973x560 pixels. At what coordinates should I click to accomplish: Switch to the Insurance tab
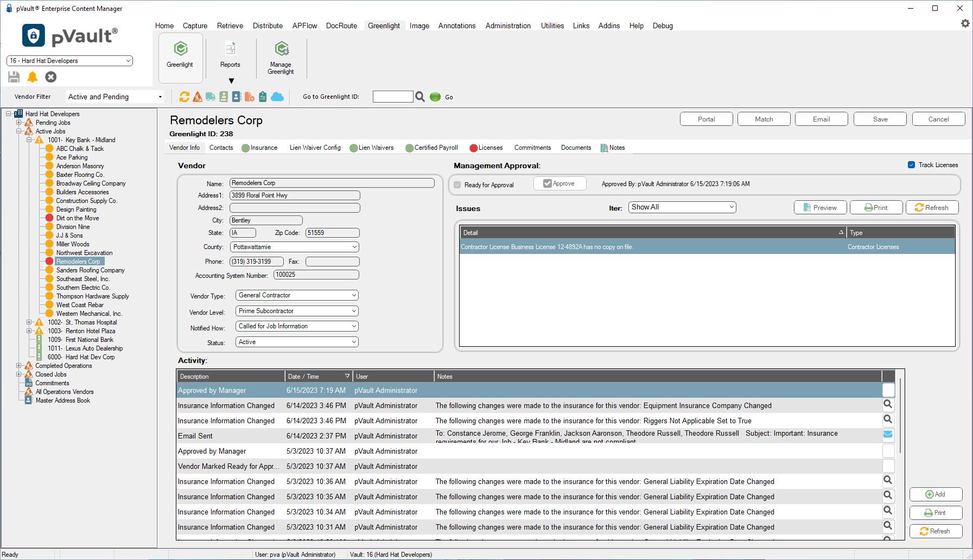(259, 148)
